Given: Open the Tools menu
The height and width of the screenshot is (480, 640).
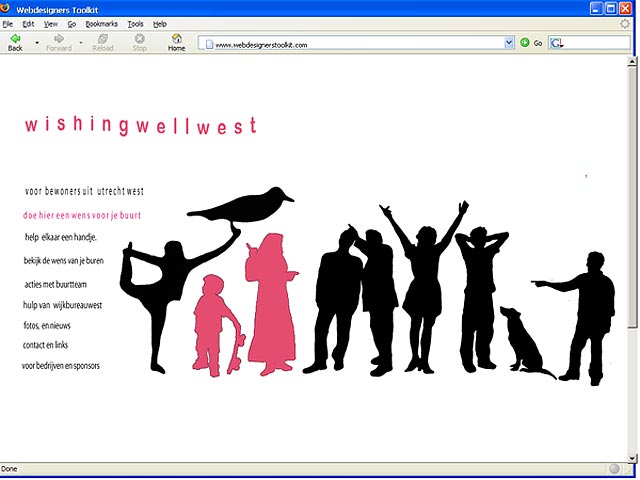Looking at the screenshot, I should [x=135, y=24].
